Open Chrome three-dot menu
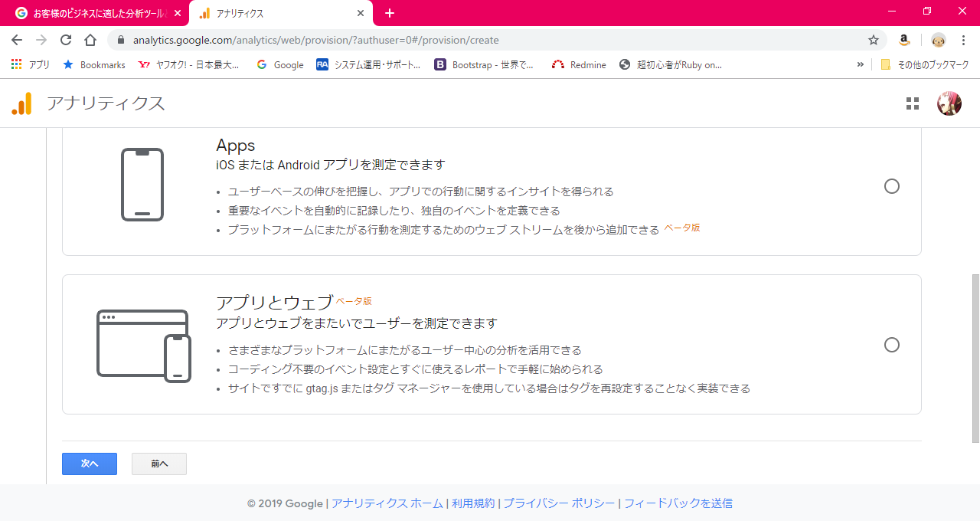980x521 pixels. coord(963,40)
